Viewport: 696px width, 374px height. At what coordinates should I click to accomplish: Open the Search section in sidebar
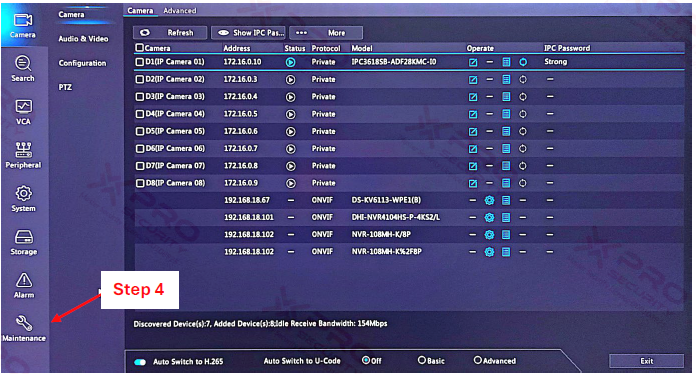click(x=23, y=69)
